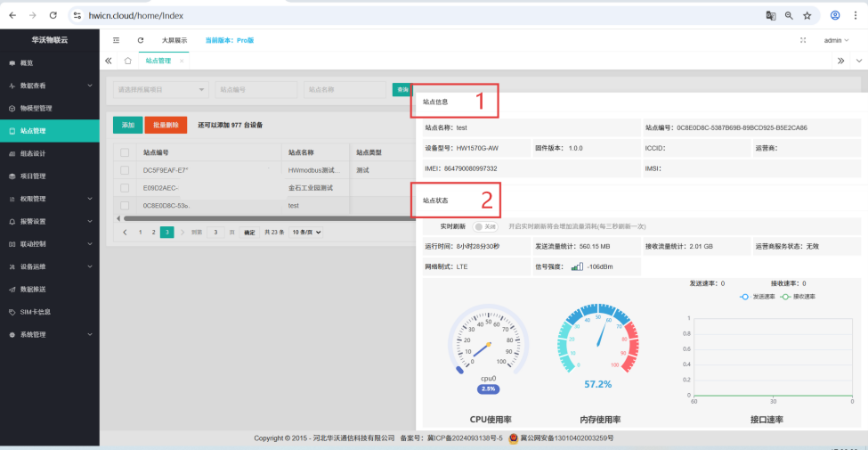Go back in browser history

(x=12, y=15)
